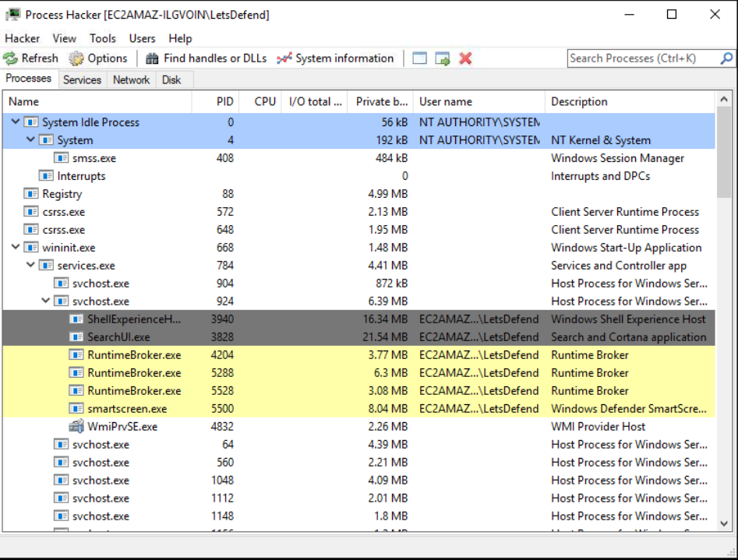Click the red X terminate toolbar icon
738x560 pixels.
click(x=465, y=58)
